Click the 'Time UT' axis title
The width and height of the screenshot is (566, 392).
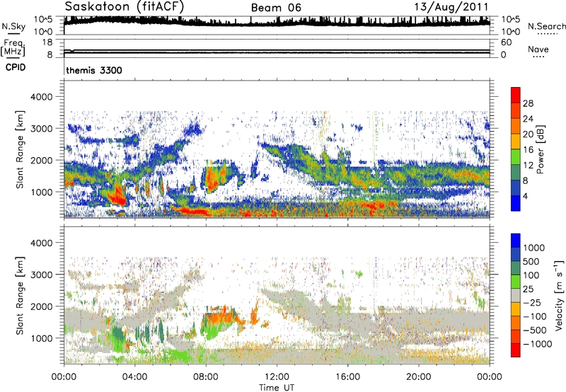[277, 388]
